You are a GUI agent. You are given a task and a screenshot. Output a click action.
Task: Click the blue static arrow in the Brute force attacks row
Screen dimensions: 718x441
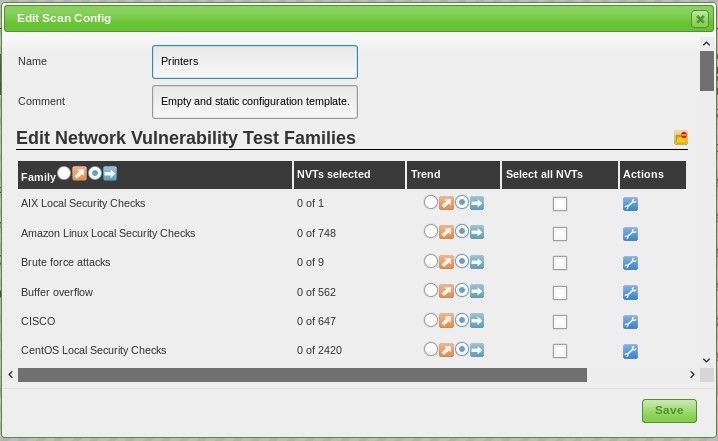click(477, 262)
